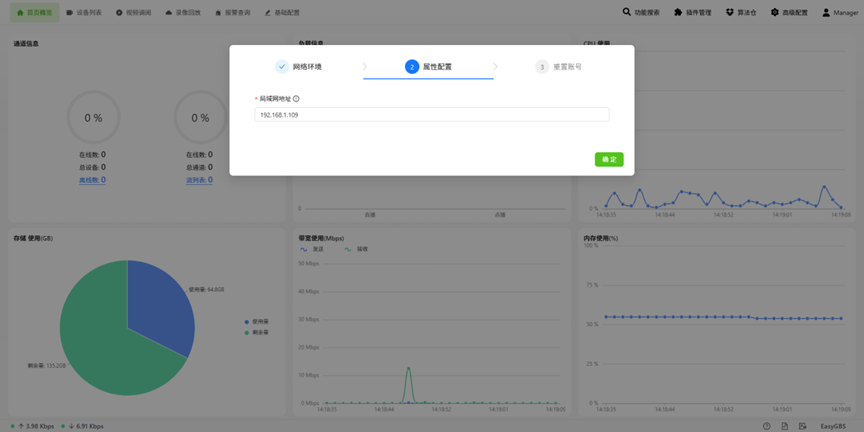Click the help question-mark icon in status bar
Viewport: 864px width, 432px height.
[766, 426]
